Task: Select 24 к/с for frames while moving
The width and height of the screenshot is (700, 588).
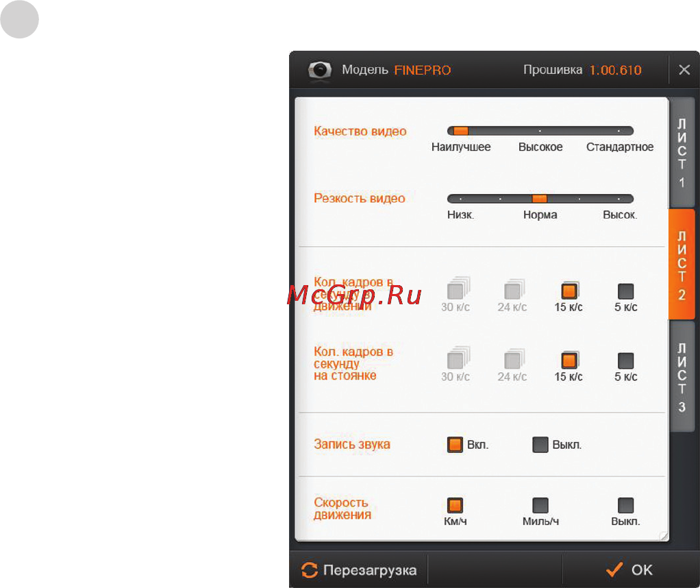Action: coord(513,291)
